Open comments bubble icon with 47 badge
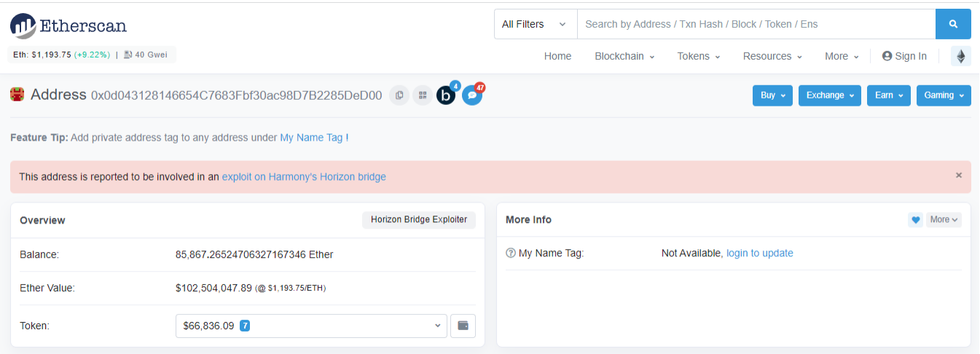The height and width of the screenshot is (354, 980). (472, 95)
